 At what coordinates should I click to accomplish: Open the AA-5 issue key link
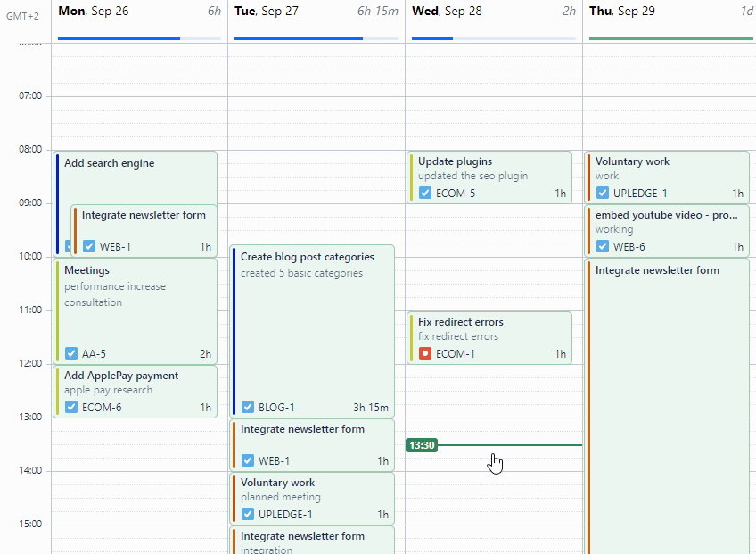tap(94, 354)
